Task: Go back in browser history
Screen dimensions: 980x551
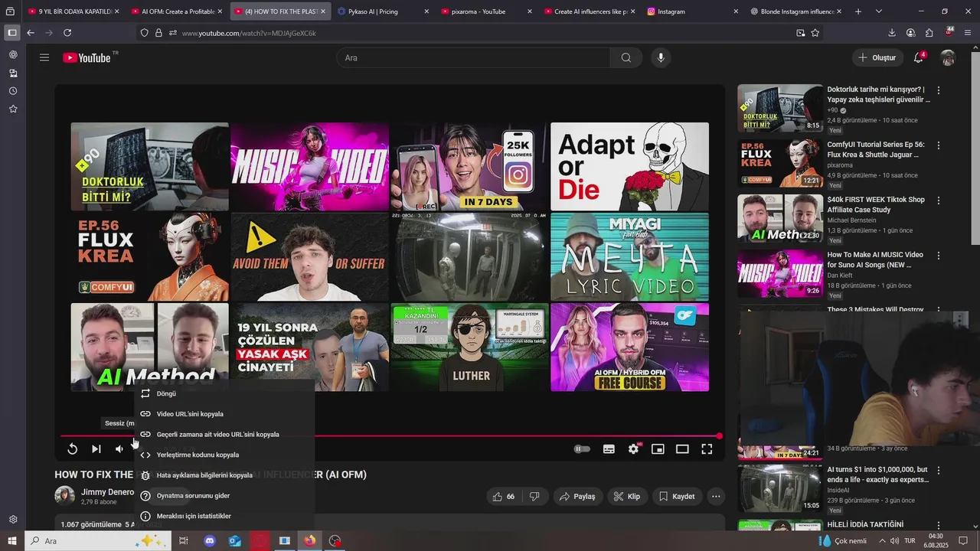Action: pos(31,33)
